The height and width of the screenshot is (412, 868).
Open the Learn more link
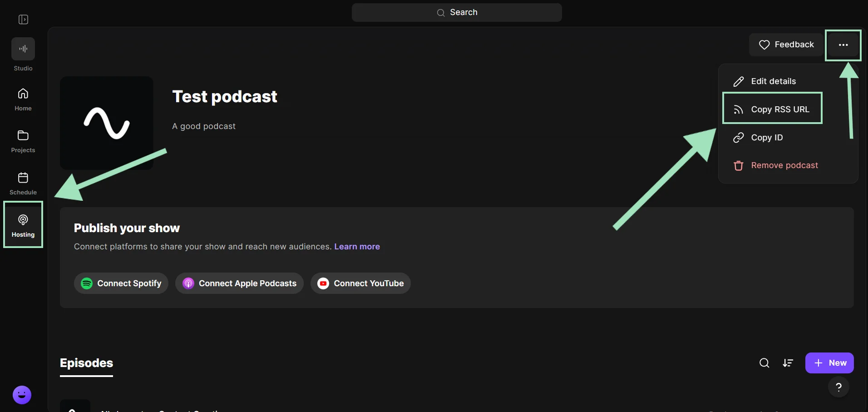point(357,246)
